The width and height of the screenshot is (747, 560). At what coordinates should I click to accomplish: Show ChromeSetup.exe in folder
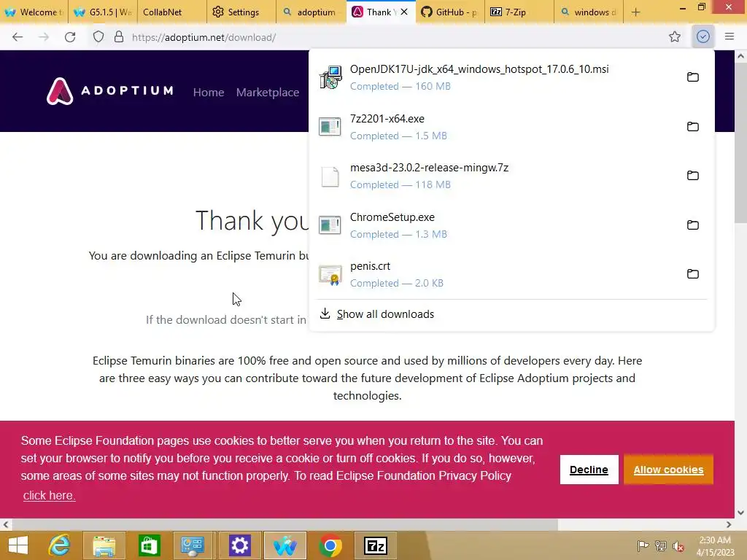pos(693,225)
